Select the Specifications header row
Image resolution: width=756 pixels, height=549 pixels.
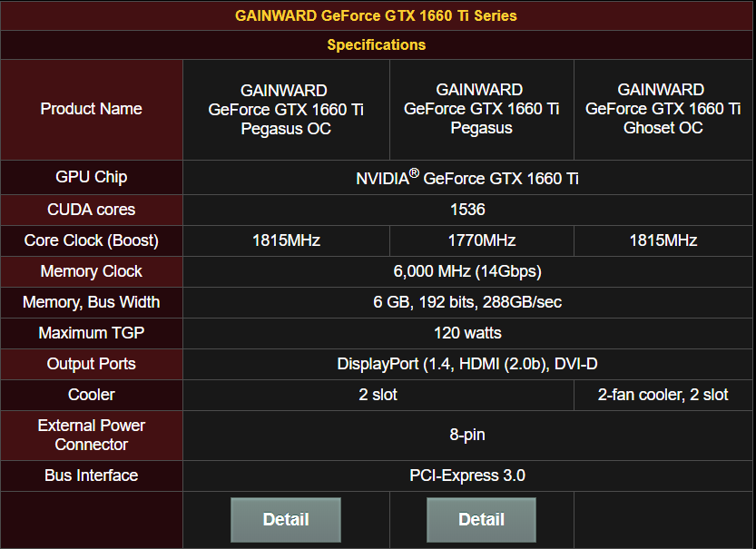click(377, 44)
